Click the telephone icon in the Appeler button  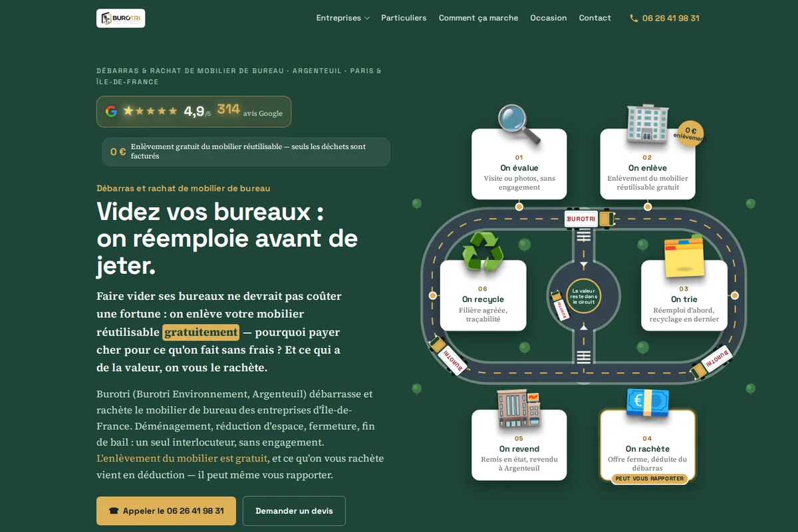114,511
